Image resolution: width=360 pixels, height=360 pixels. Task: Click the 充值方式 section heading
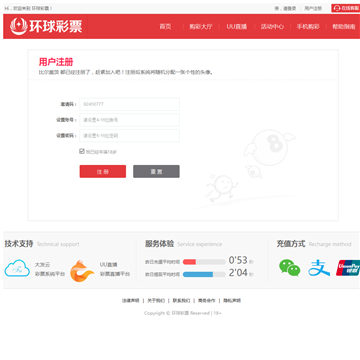tap(291, 244)
